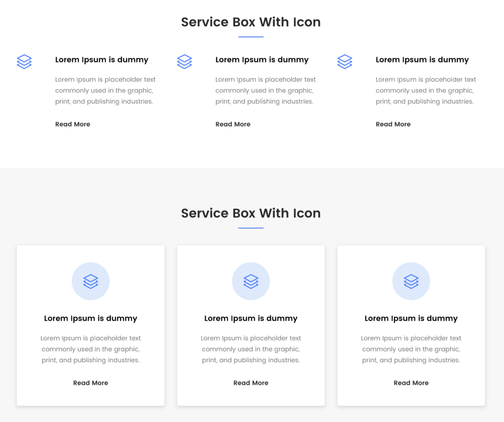This screenshot has height=422, width=504.
Task: Click the lower 'Service Box With Icon' heading
Action: point(251,213)
